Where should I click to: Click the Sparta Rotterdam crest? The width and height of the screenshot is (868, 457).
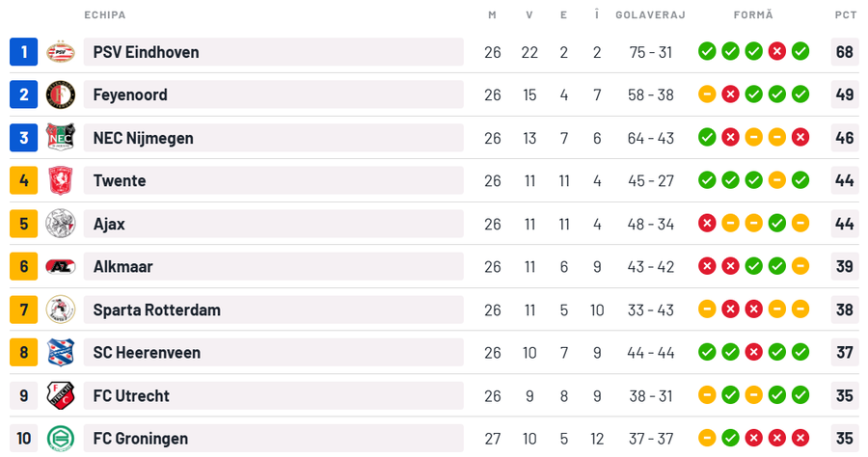(60, 309)
